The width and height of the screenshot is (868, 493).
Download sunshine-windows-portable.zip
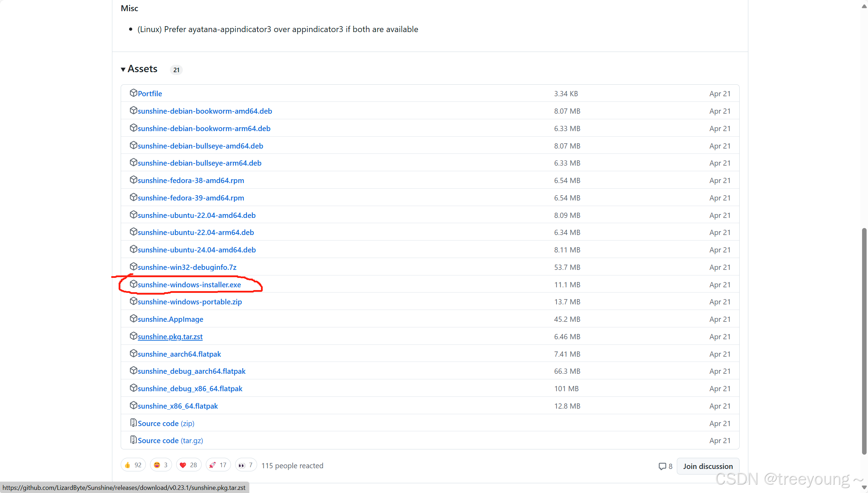coord(189,302)
